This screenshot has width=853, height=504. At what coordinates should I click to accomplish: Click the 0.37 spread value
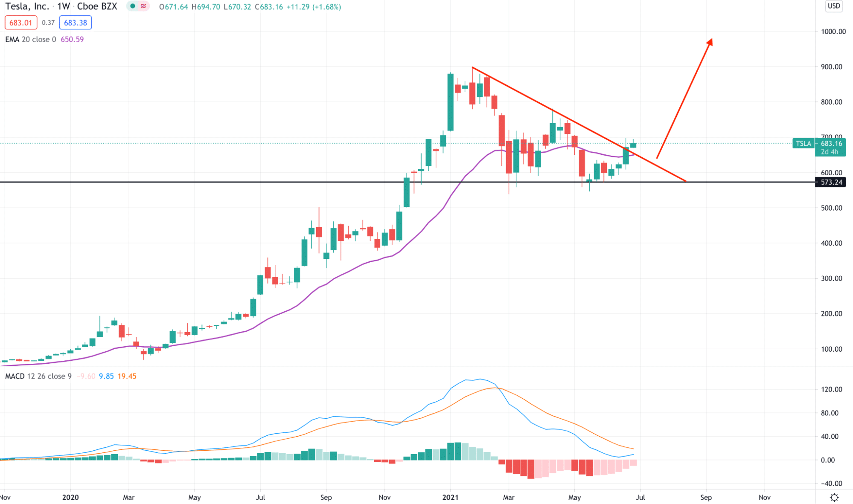(x=48, y=23)
